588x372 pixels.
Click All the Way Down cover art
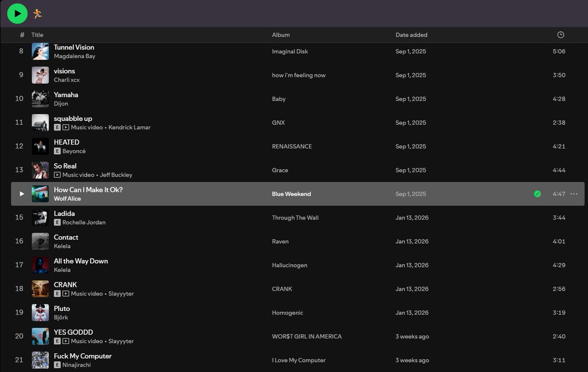[x=40, y=265]
